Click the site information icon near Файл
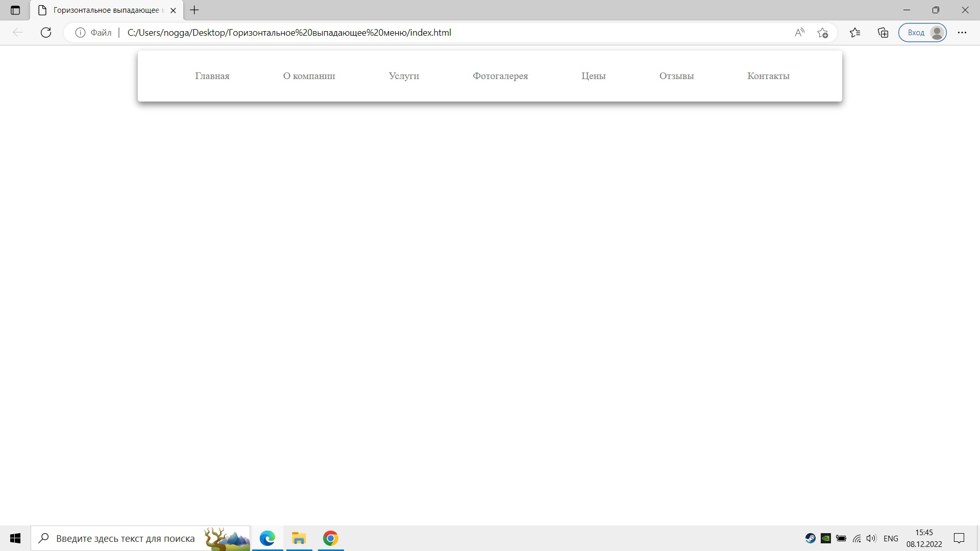This screenshot has height=551, width=980. point(80,33)
